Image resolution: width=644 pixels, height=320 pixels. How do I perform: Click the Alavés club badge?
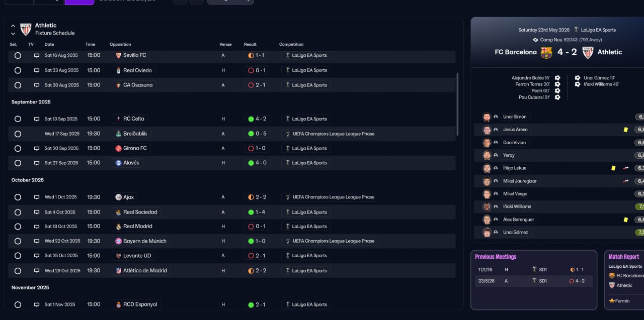pyautogui.click(x=118, y=163)
